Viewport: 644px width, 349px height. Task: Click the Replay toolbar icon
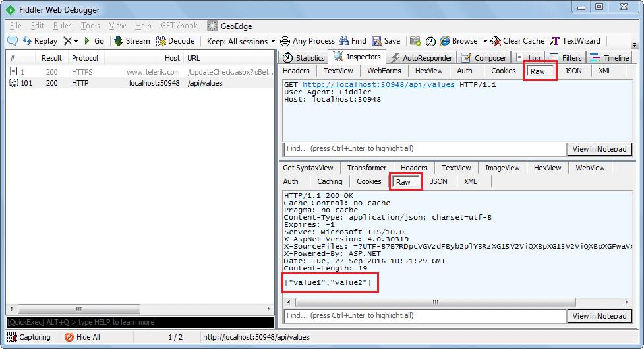click(27, 41)
